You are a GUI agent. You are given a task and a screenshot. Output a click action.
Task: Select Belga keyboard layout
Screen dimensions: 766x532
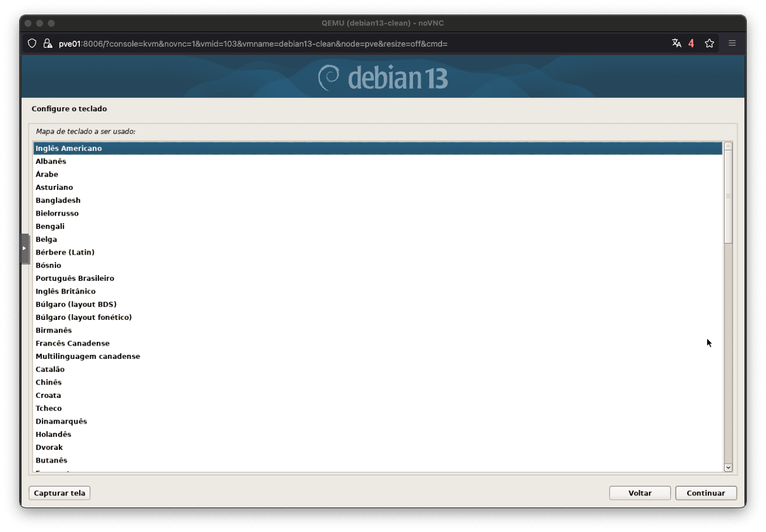coord(377,239)
